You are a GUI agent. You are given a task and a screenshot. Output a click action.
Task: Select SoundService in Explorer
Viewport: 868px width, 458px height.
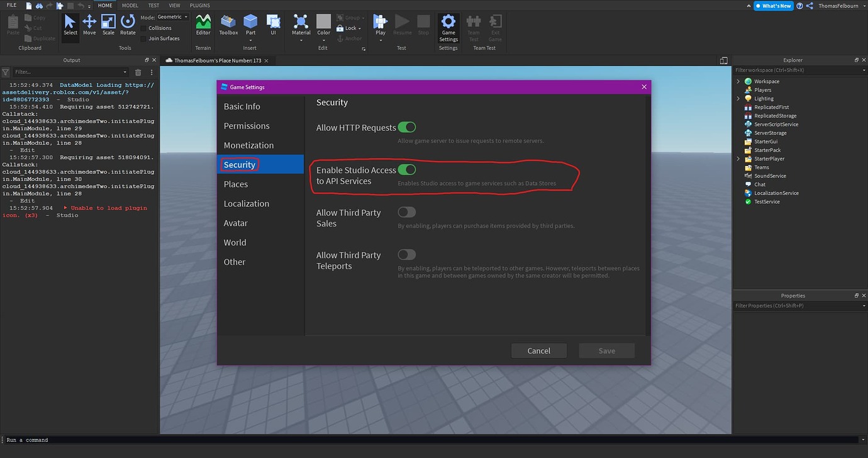coord(770,176)
